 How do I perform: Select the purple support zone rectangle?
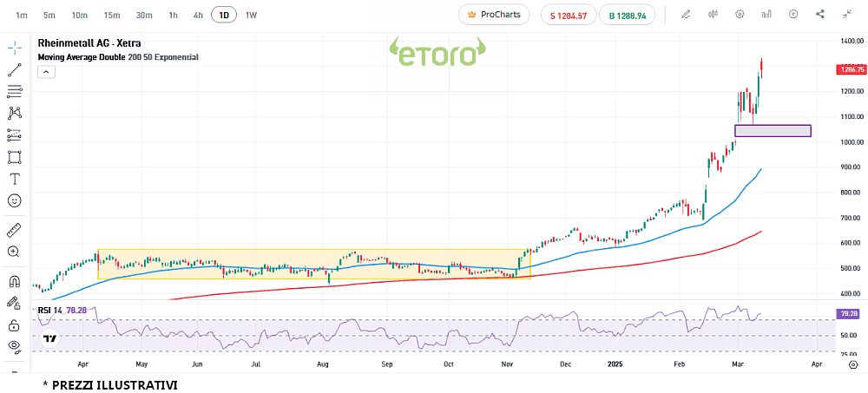point(773,131)
